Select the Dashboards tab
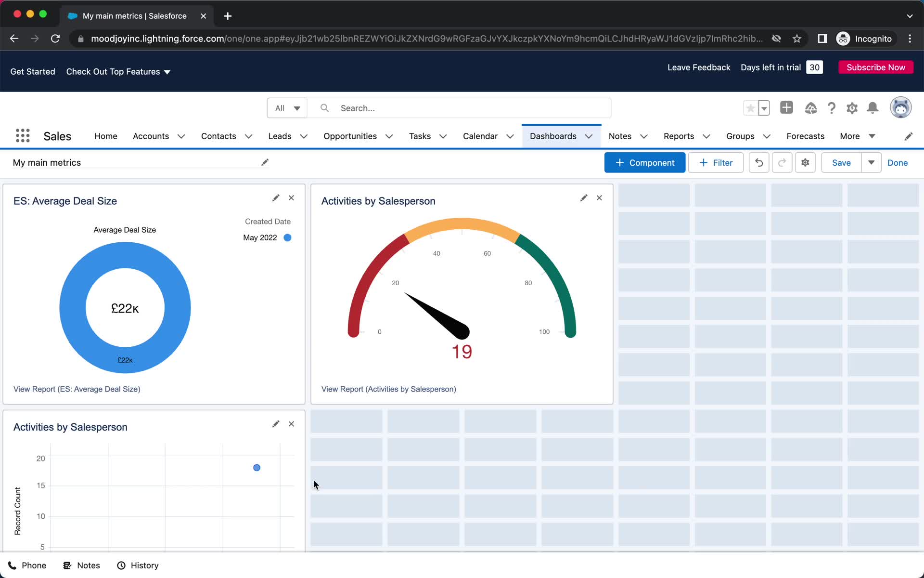The height and width of the screenshot is (578, 924). (x=553, y=136)
